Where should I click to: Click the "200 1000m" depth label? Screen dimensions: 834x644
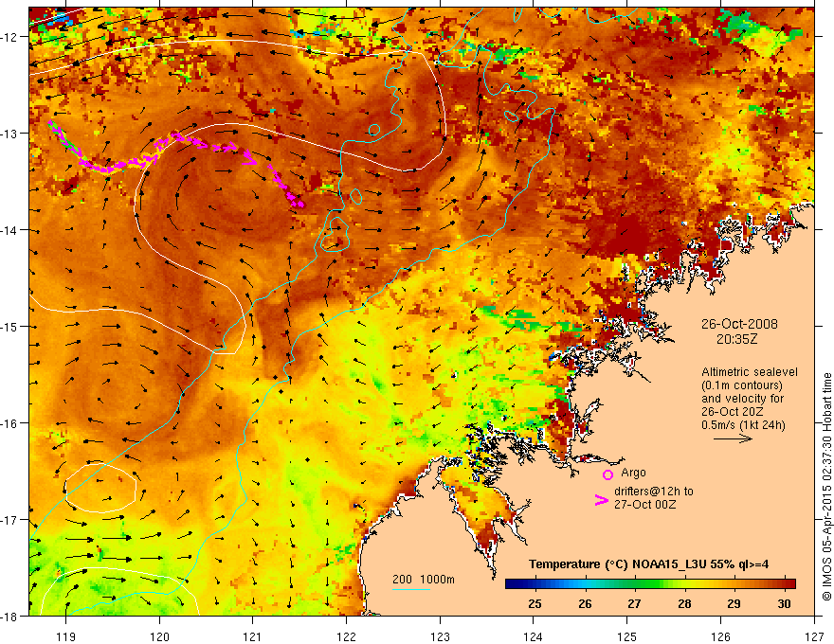(424, 580)
